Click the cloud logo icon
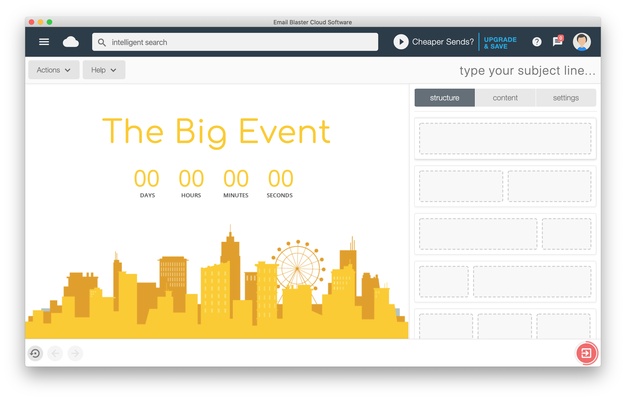626x400 pixels. 71,42
